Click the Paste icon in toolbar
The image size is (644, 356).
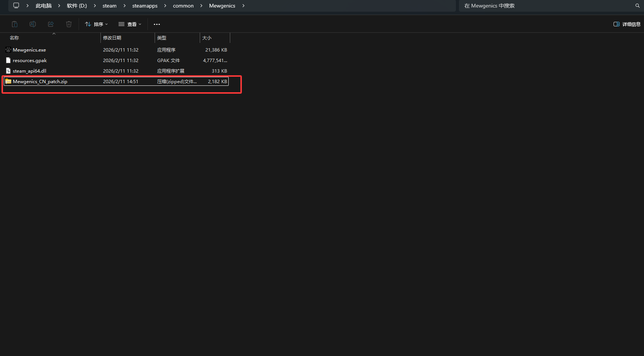pyautogui.click(x=15, y=24)
